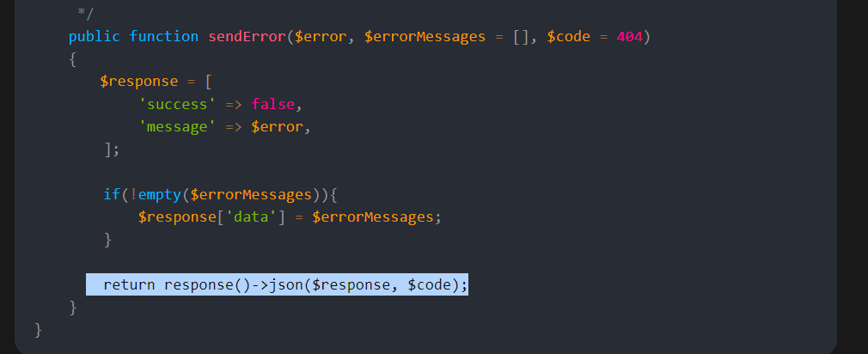Click the "return" keyword in the highlighted line
868x354 pixels.
pyautogui.click(x=129, y=284)
